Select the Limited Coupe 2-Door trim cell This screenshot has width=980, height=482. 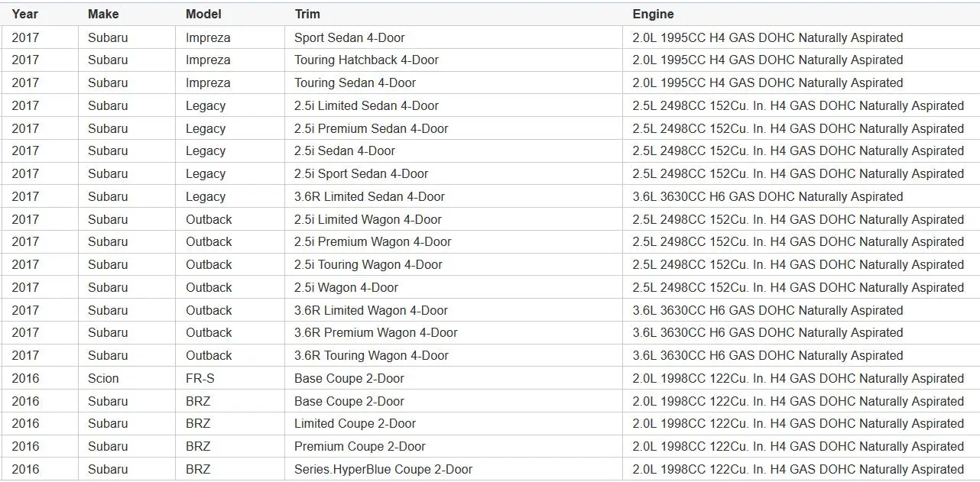click(x=453, y=424)
